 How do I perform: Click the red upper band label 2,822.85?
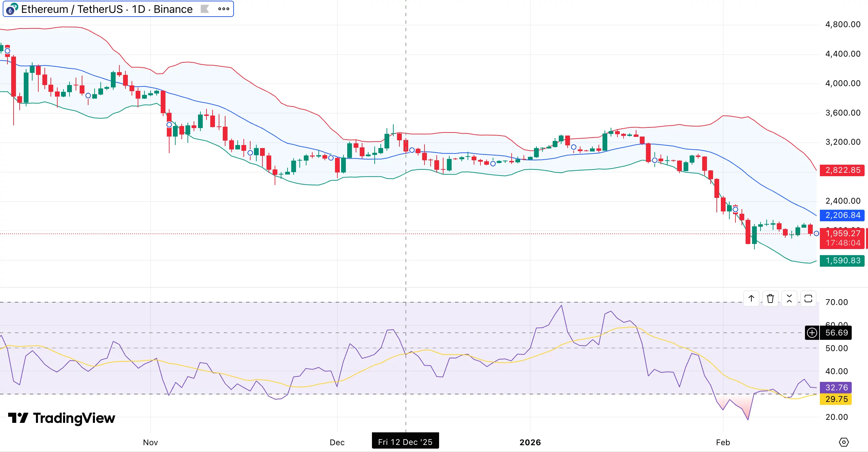click(843, 170)
